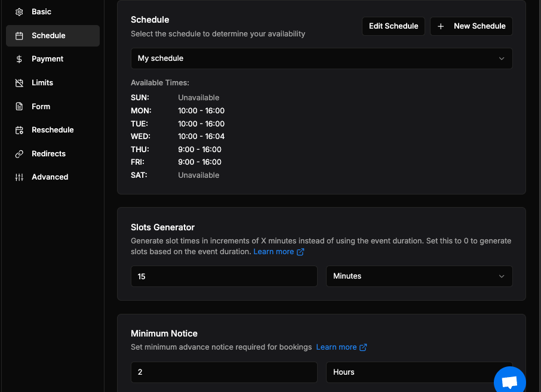Image resolution: width=541 pixels, height=392 pixels.
Task: Click the Minimum Notice heading
Action: 164,334
